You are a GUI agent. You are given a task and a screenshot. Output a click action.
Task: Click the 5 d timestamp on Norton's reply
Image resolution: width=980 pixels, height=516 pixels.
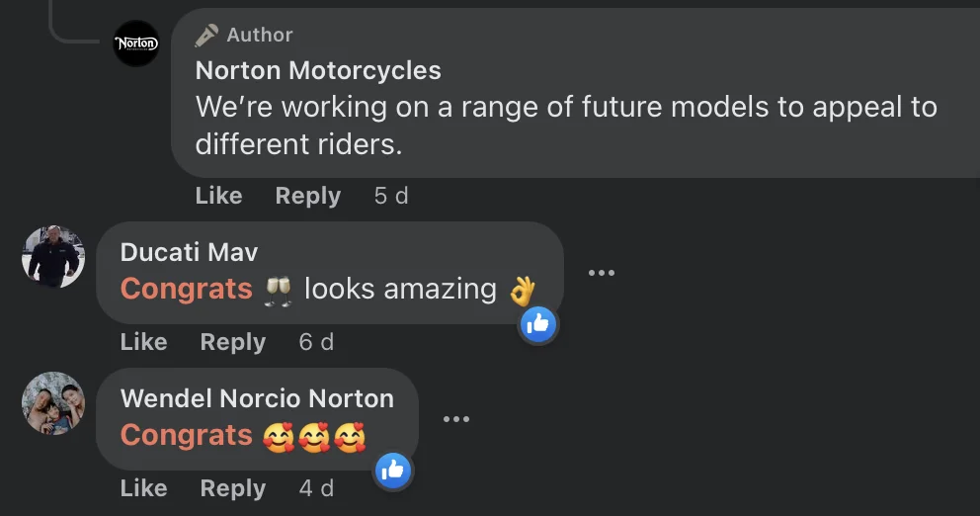(x=391, y=196)
